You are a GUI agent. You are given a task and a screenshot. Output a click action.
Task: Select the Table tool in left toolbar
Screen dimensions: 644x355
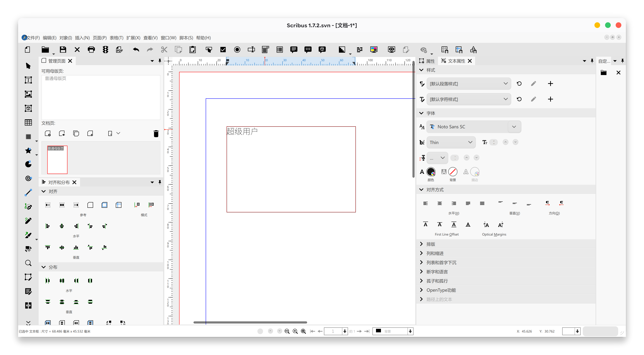point(28,122)
